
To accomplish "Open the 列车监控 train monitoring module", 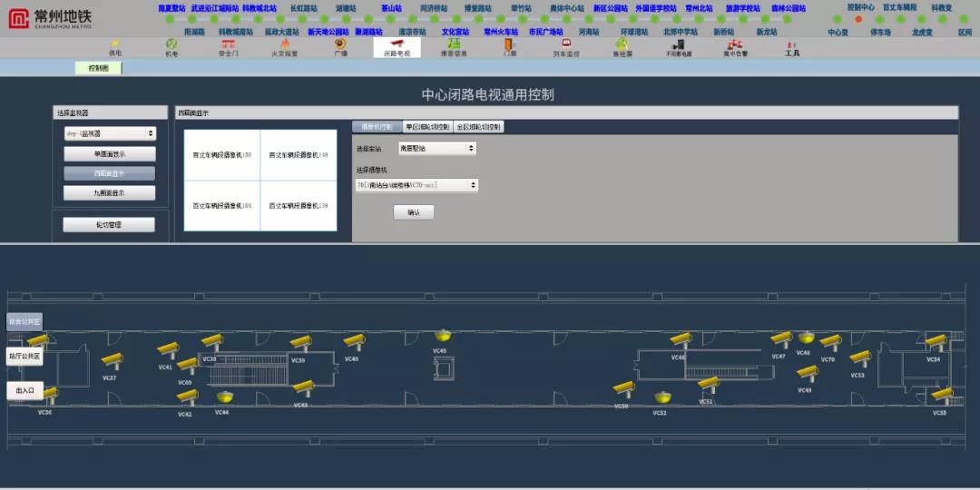I will [566, 47].
